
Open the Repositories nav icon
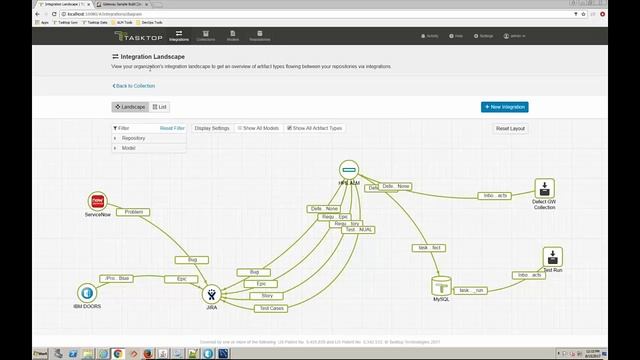(x=260, y=36)
